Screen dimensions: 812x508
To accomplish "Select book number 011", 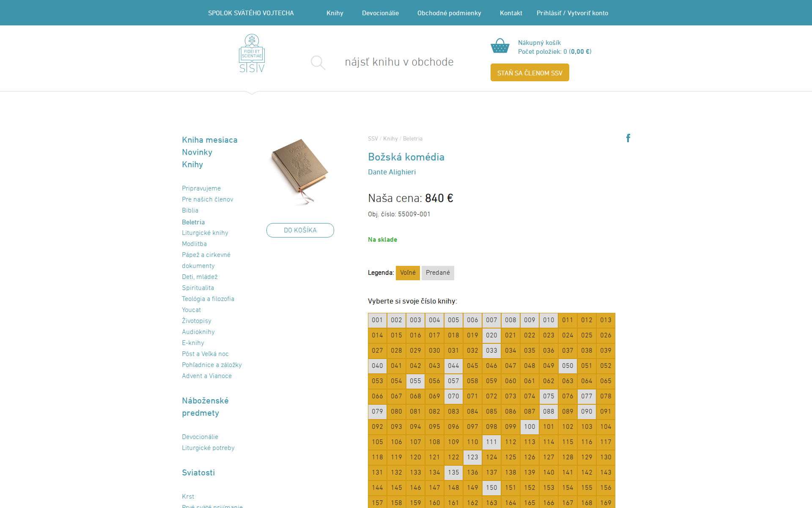I will [x=568, y=320].
